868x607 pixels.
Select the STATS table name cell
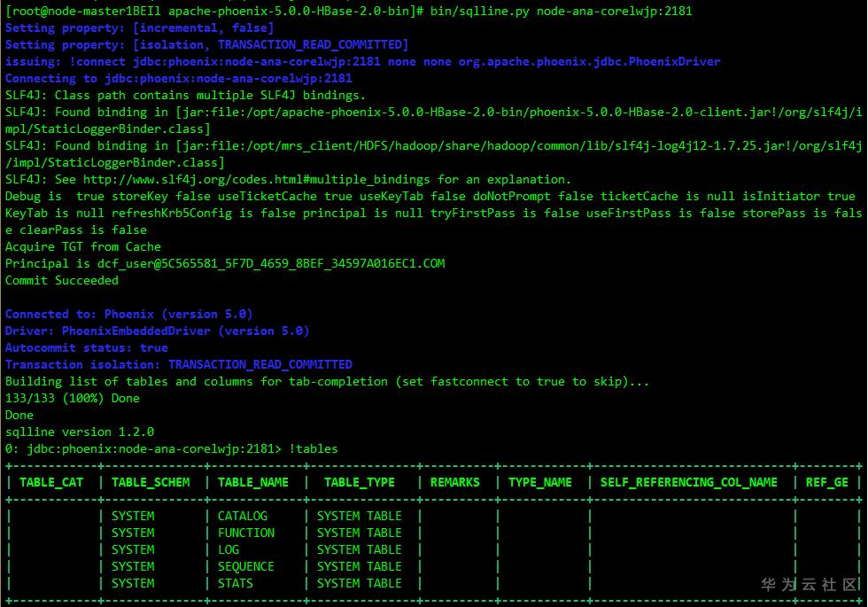[x=236, y=583]
